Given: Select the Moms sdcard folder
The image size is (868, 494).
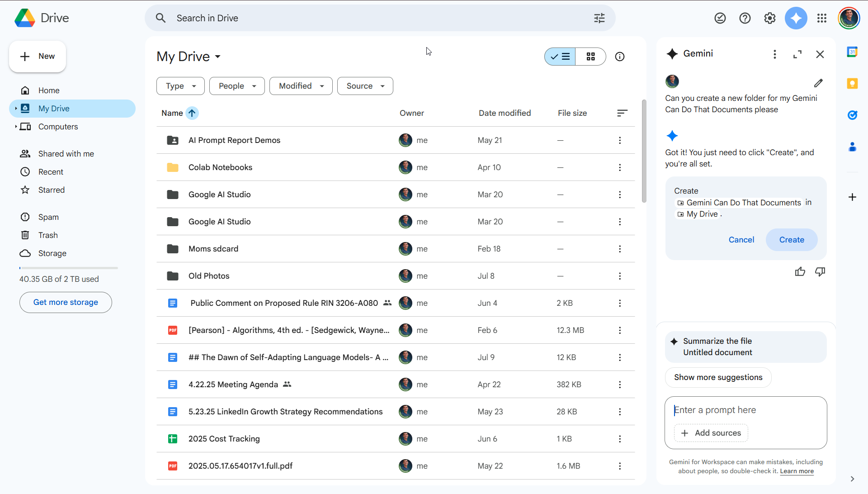Looking at the screenshot, I should click(396, 249).
